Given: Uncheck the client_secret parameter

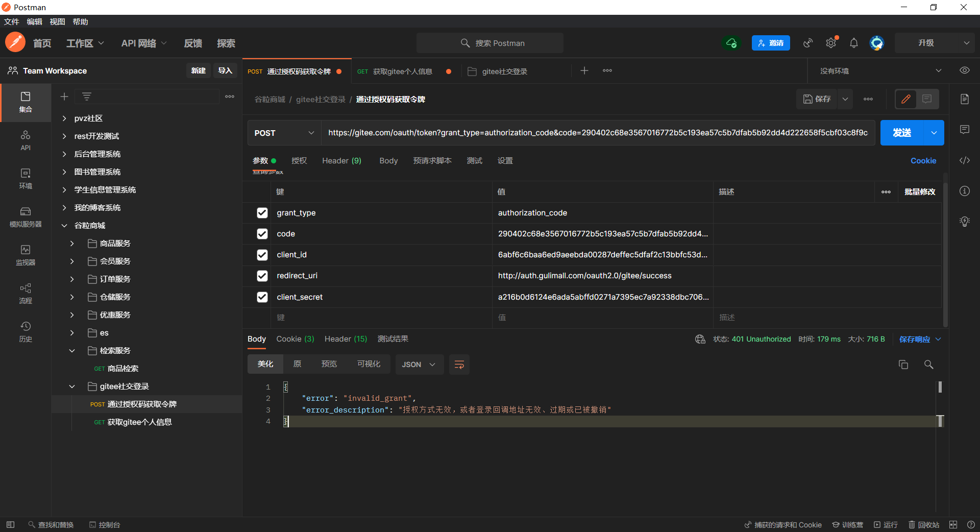Looking at the screenshot, I should [262, 297].
